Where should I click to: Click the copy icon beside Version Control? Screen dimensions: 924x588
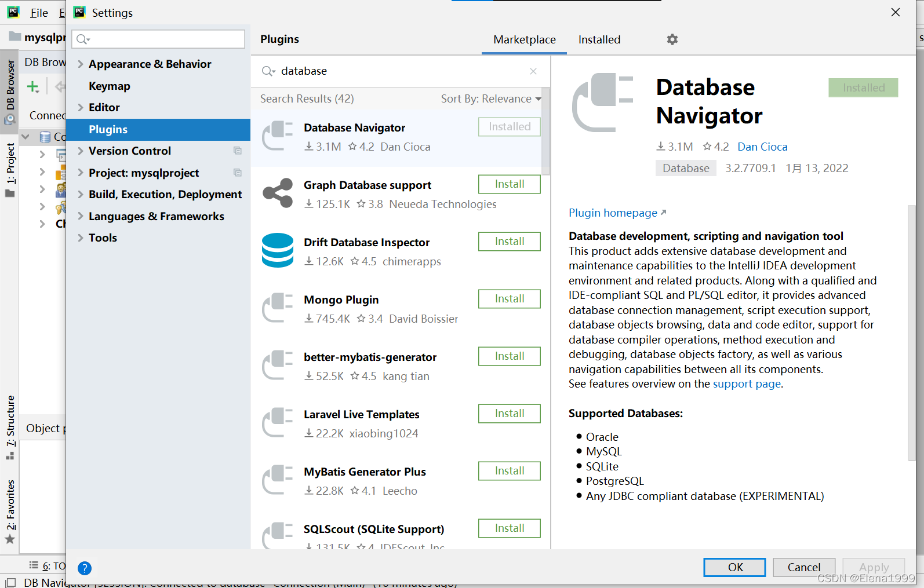point(238,151)
